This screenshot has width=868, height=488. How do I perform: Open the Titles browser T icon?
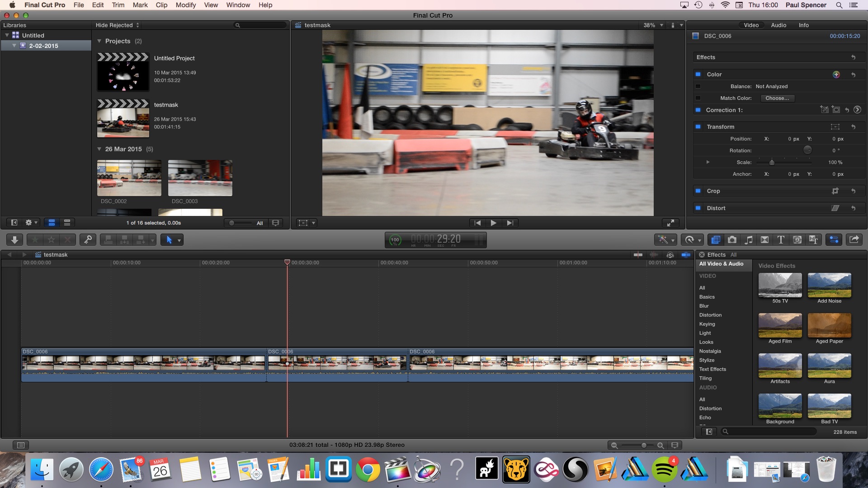point(781,240)
